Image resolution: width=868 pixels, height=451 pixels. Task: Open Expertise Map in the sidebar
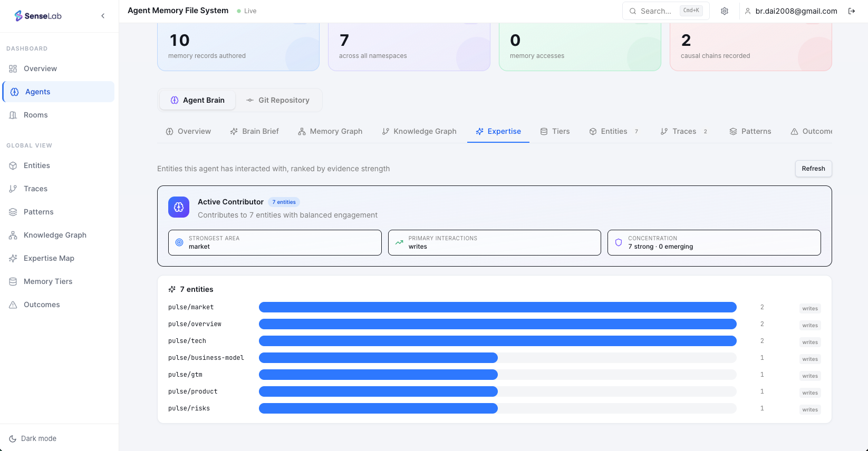click(58, 258)
